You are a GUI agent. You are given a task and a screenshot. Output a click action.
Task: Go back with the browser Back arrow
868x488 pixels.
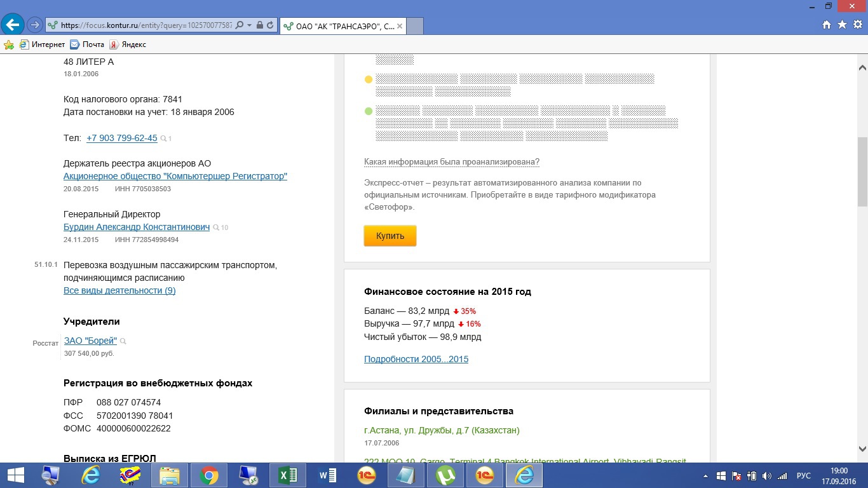pos(13,25)
